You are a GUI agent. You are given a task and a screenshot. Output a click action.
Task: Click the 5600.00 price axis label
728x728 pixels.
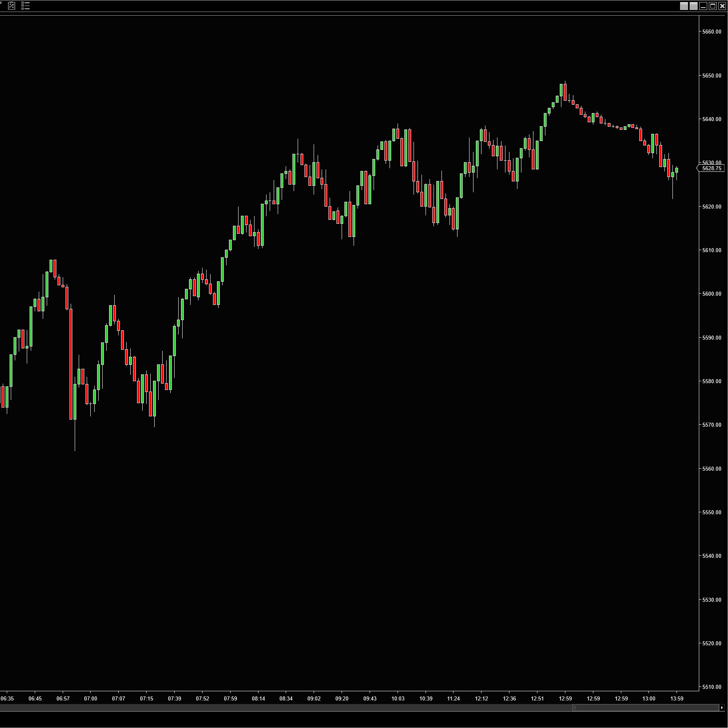tap(712, 294)
